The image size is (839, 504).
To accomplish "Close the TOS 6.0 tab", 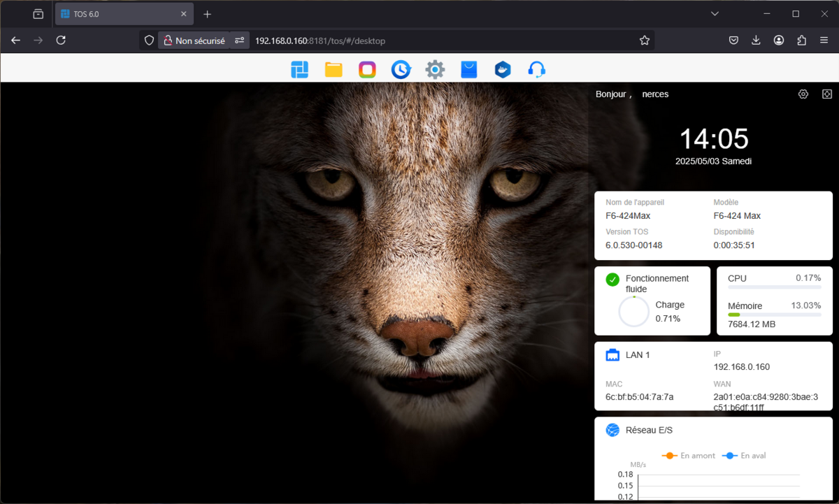I will pyautogui.click(x=184, y=14).
